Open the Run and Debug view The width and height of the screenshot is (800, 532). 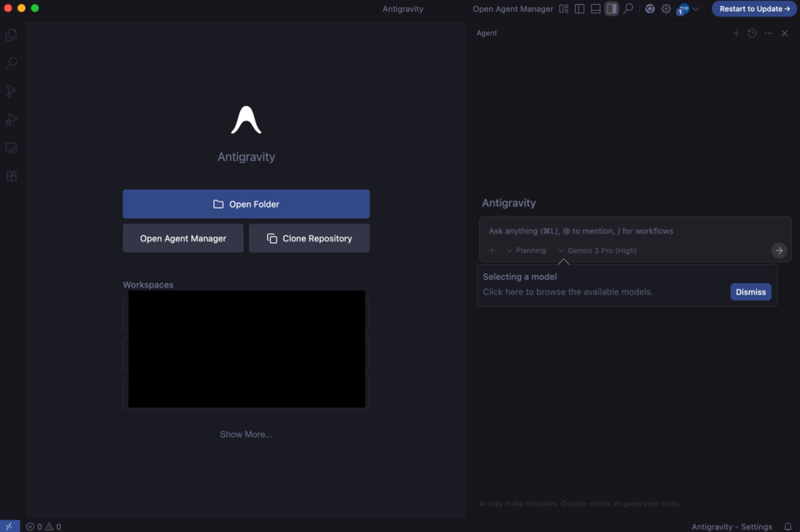[x=12, y=120]
